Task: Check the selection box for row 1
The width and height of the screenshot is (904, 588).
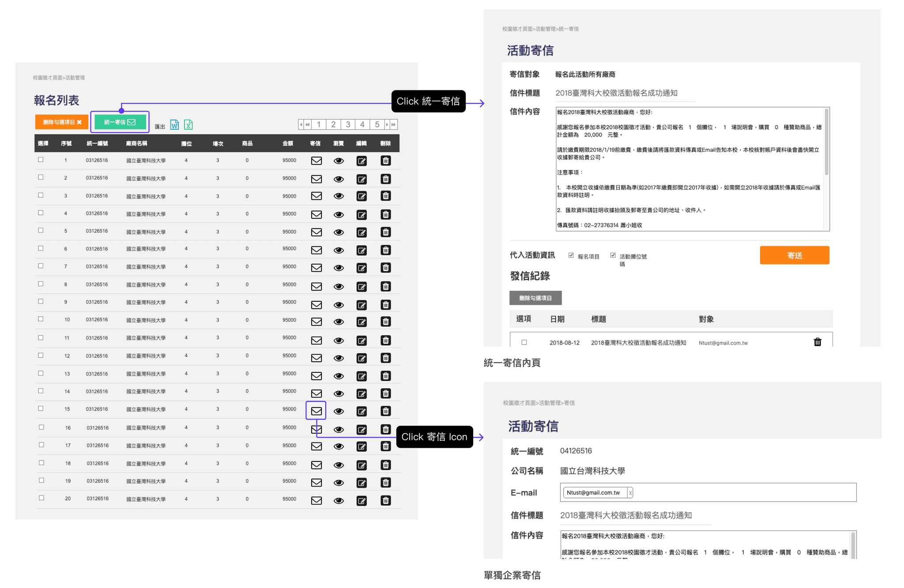Action: [x=41, y=160]
